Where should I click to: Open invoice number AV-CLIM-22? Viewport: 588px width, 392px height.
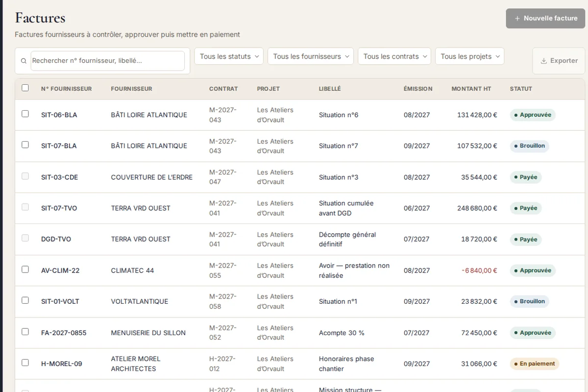[x=60, y=270]
